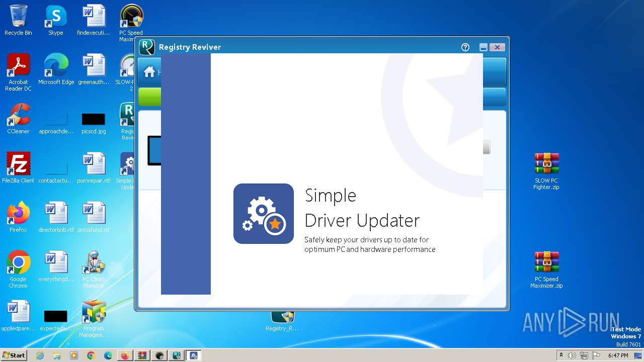
Task: Switch to Edge in the taskbar
Action: [108, 355]
